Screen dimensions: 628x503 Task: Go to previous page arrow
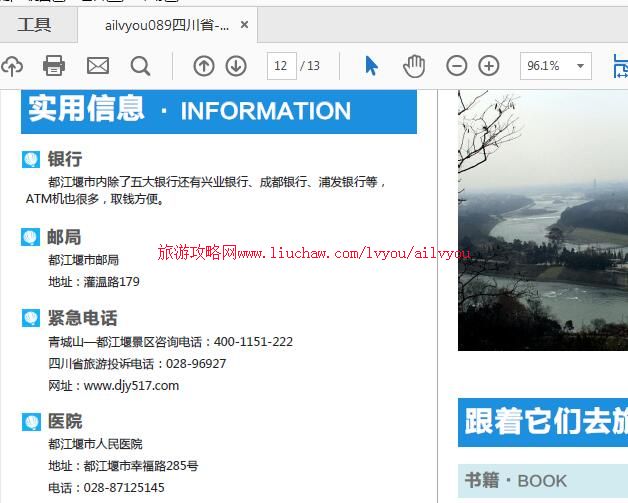click(204, 66)
